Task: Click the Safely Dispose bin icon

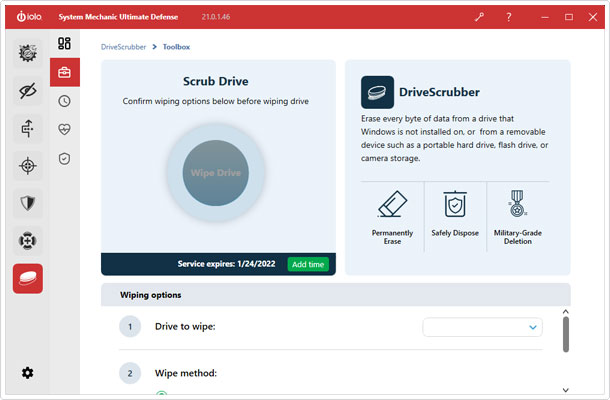Action: click(x=455, y=204)
